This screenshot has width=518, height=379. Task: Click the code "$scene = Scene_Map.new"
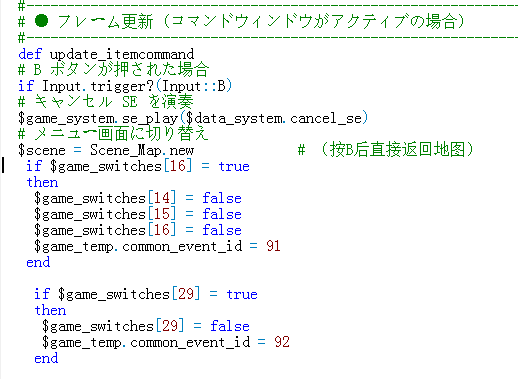pos(106,150)
